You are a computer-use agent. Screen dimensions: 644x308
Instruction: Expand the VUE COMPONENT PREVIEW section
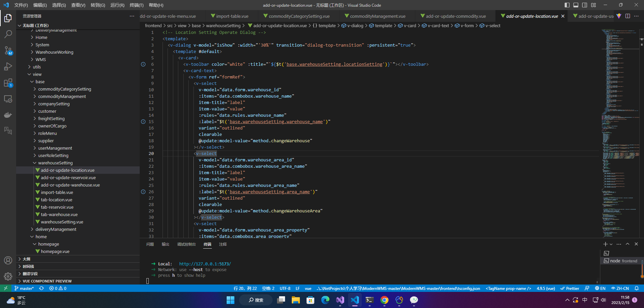[78, 281]
